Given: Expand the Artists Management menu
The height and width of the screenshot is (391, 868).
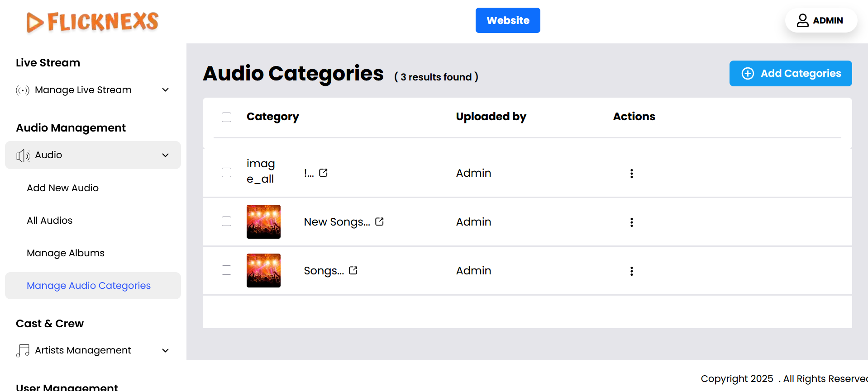Looking at the screenshot, I should tap(165, 350).
